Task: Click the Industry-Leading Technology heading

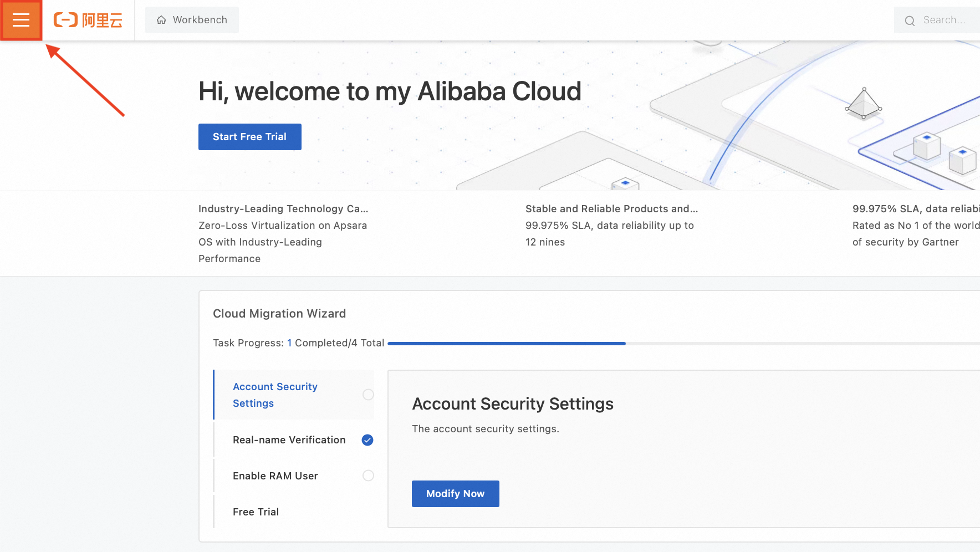Action: tap(283, 209)
